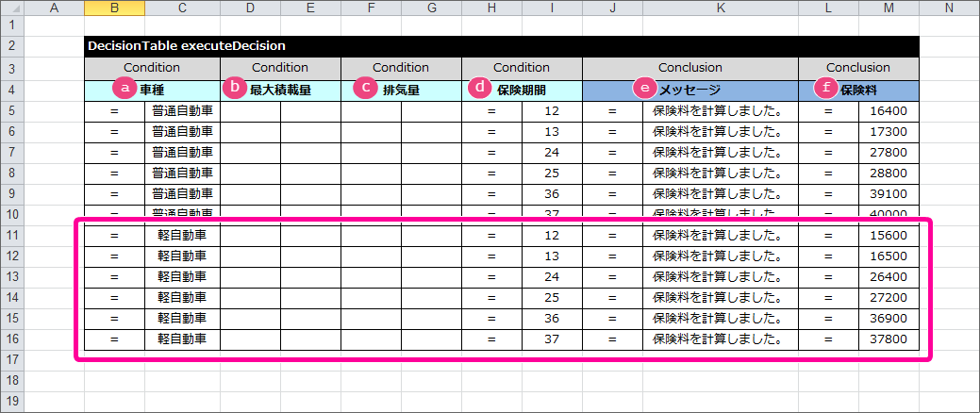
Task: Click the 保険料 header cell
Action: [x=858, y=90]
